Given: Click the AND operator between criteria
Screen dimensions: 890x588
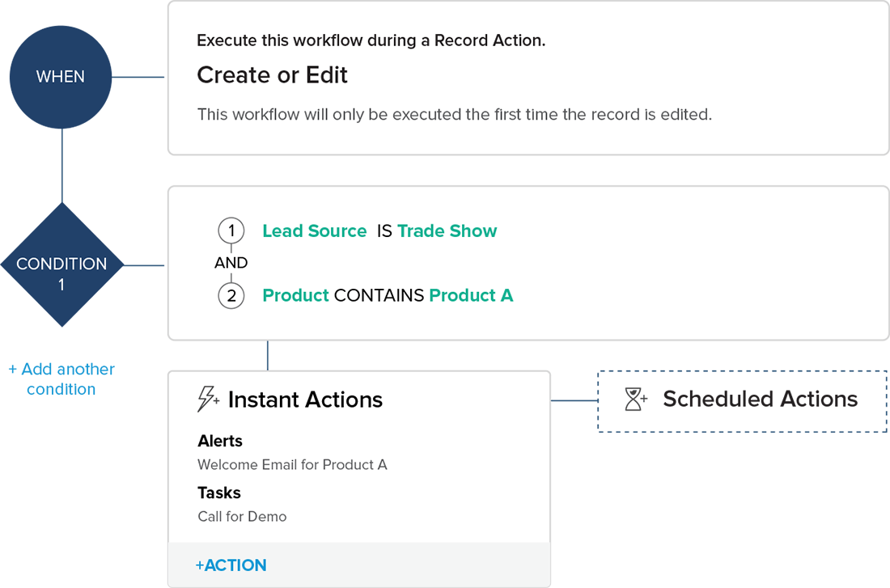Looking at the screenshot, I should (231, 263).
